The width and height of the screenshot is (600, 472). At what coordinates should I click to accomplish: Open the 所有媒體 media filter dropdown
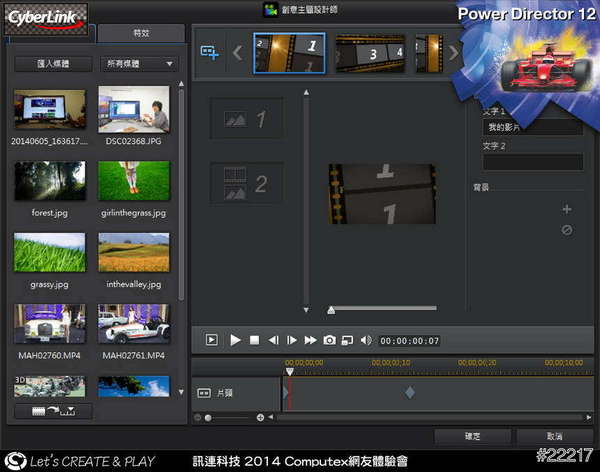click(139, 64)
